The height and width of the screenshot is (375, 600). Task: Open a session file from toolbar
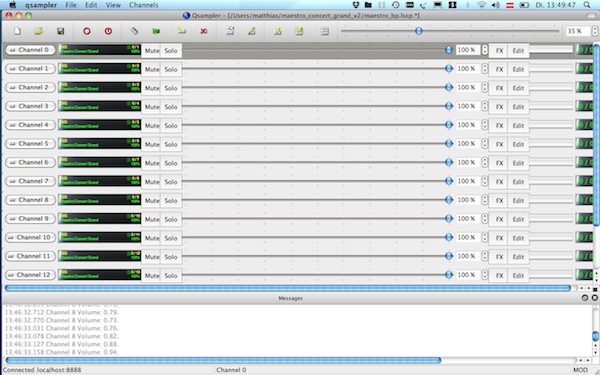point(39,31)
